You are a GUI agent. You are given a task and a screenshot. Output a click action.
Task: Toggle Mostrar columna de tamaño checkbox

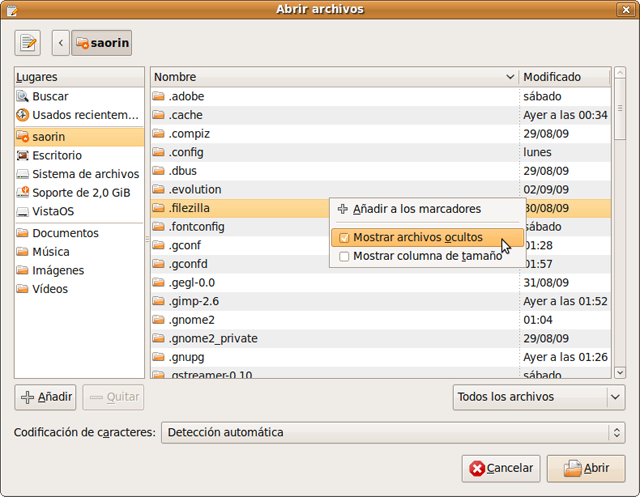click(345, 257)
